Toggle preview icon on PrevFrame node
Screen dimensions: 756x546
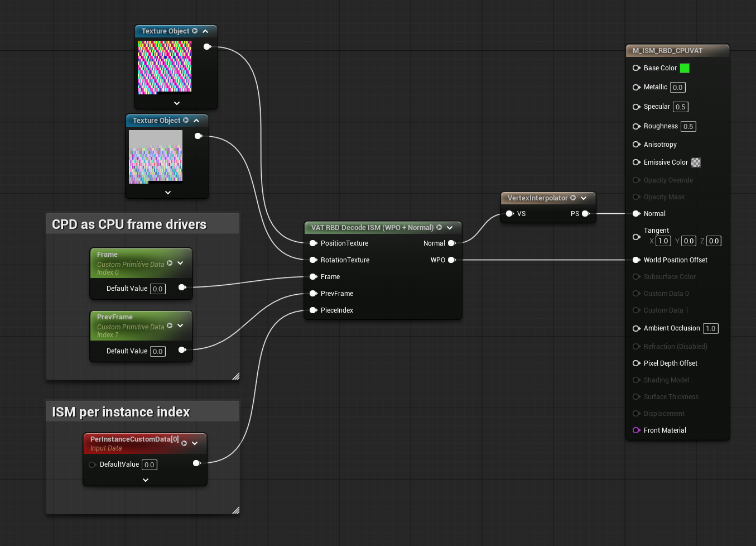[170, 325]
